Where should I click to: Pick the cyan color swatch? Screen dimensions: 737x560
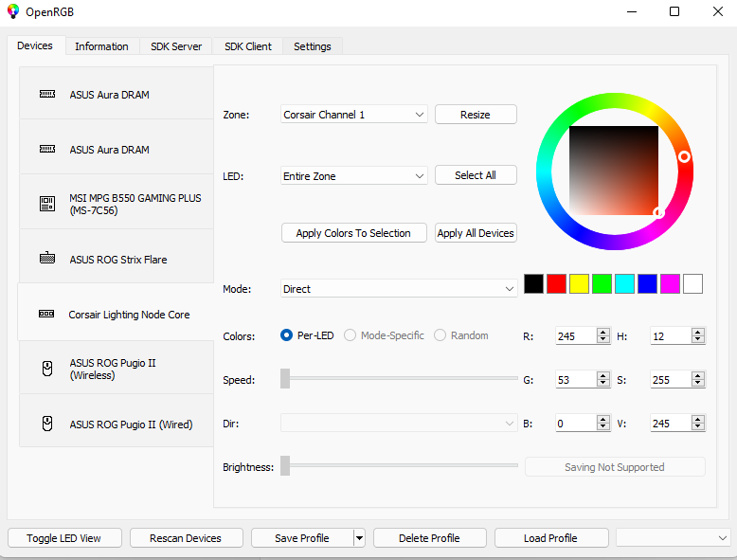pos(624,284)
